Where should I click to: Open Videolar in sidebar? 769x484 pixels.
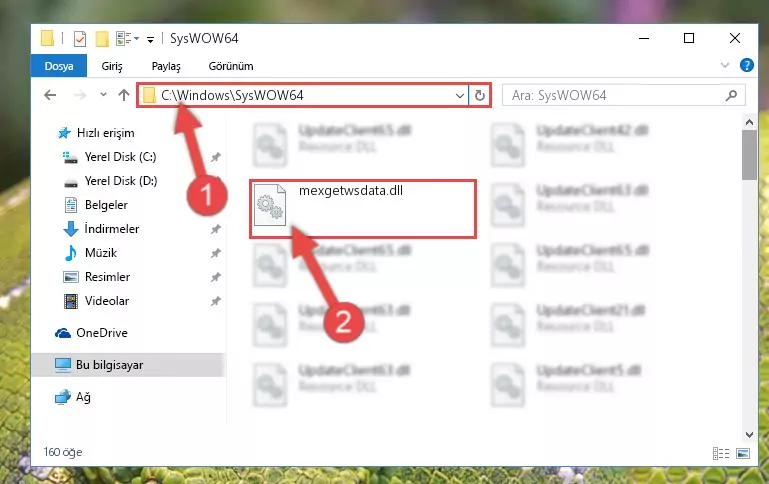106,301
